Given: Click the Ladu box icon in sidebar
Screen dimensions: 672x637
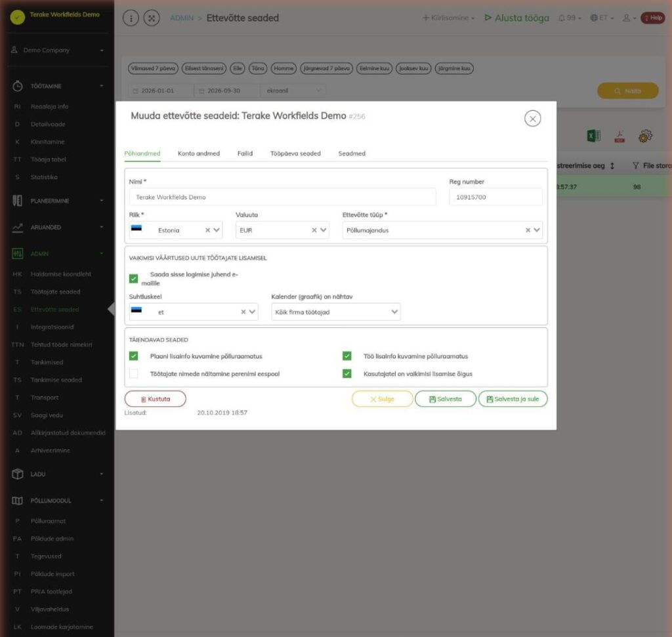Looking at the screenshot, I should (18, 474).
